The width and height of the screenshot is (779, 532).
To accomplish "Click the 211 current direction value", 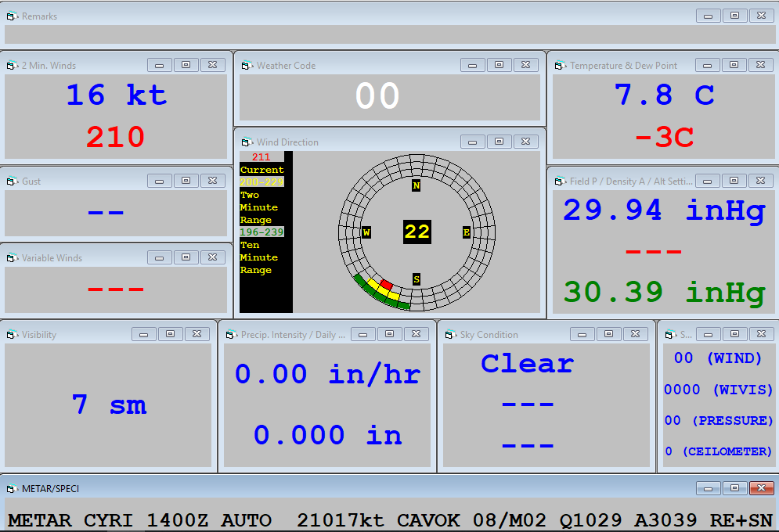I will click(261, 156).
